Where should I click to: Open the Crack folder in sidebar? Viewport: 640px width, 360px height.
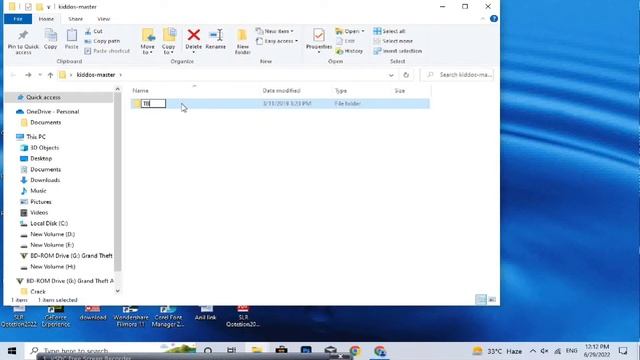[38, 291]
